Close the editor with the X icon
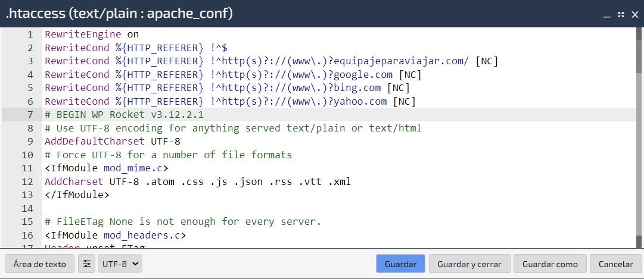The width and height of the screenshot is (644, 279). click(635, 15)
